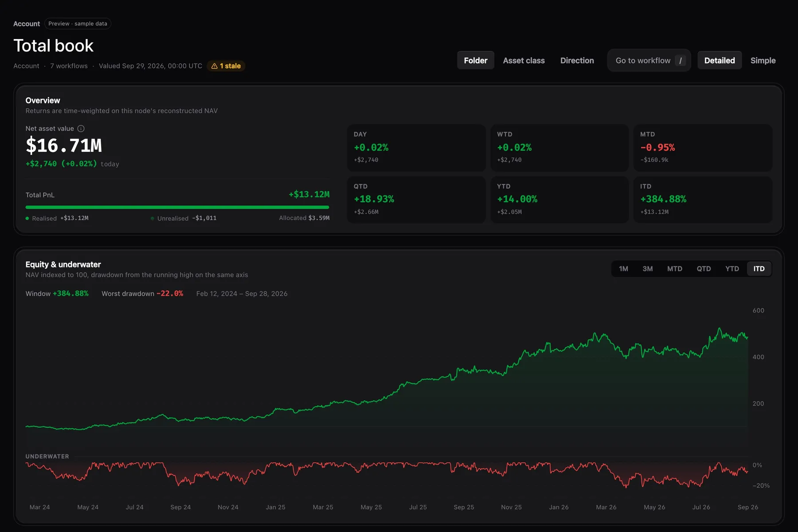Group by Folder

476,61
